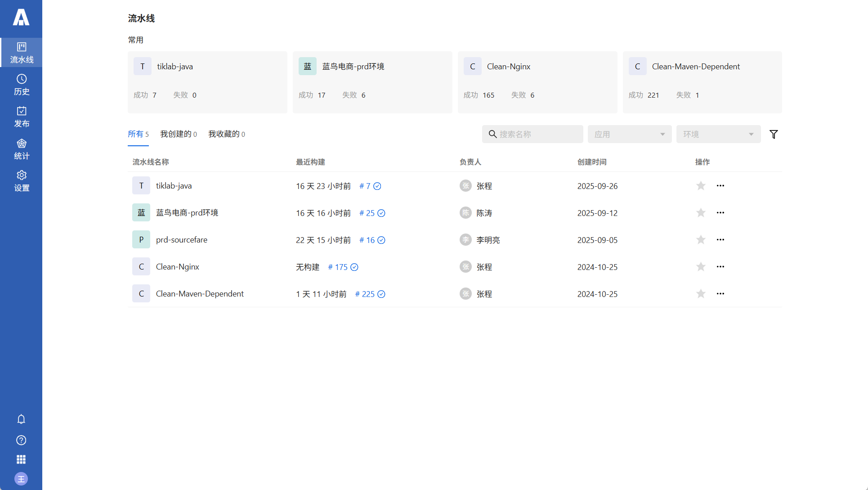Toggle favorite star for prd-sourcefare
Screen dimensions: 868x490
pyautogui.click(x=701, y=240)
